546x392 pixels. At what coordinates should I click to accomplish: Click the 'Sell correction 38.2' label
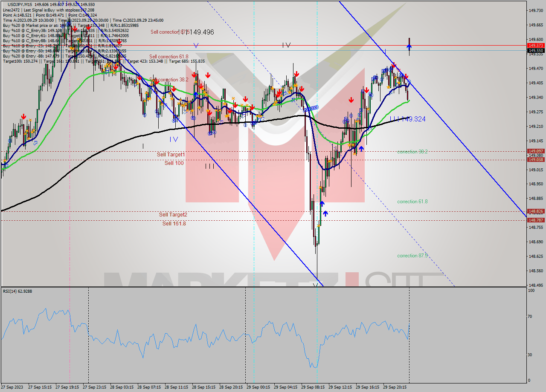(169, 80)
